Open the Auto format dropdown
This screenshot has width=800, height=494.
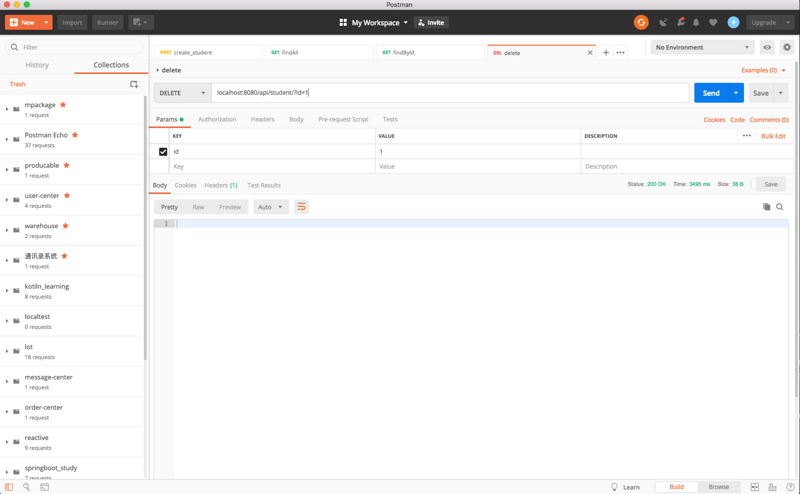coord(270,207)
